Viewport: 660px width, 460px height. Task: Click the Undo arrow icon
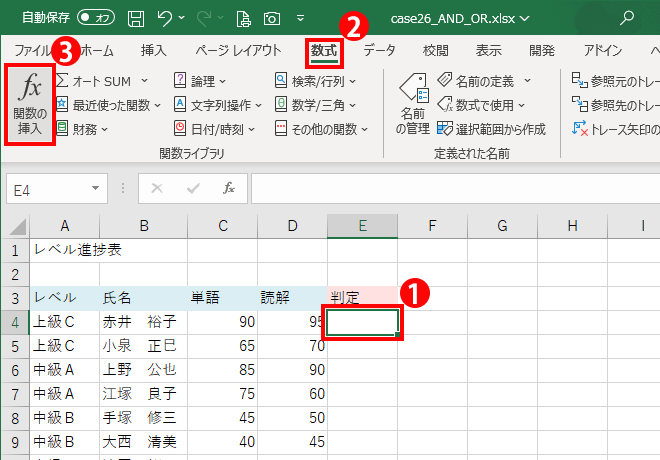point(166,18)
